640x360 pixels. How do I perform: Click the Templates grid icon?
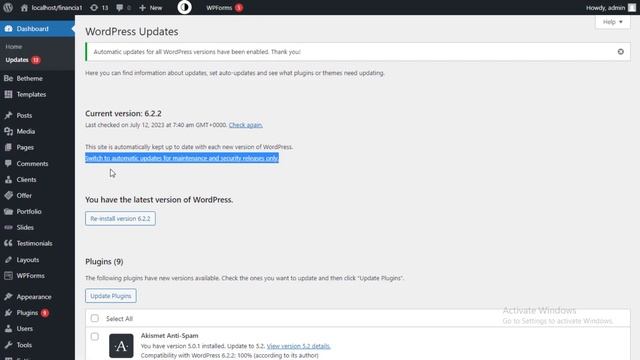(x=9, y=94)
